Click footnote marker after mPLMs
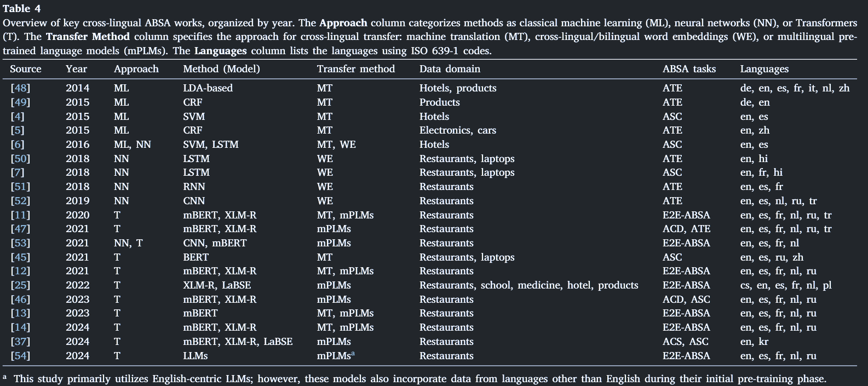868x386 pixels. (x=353, y=353)
